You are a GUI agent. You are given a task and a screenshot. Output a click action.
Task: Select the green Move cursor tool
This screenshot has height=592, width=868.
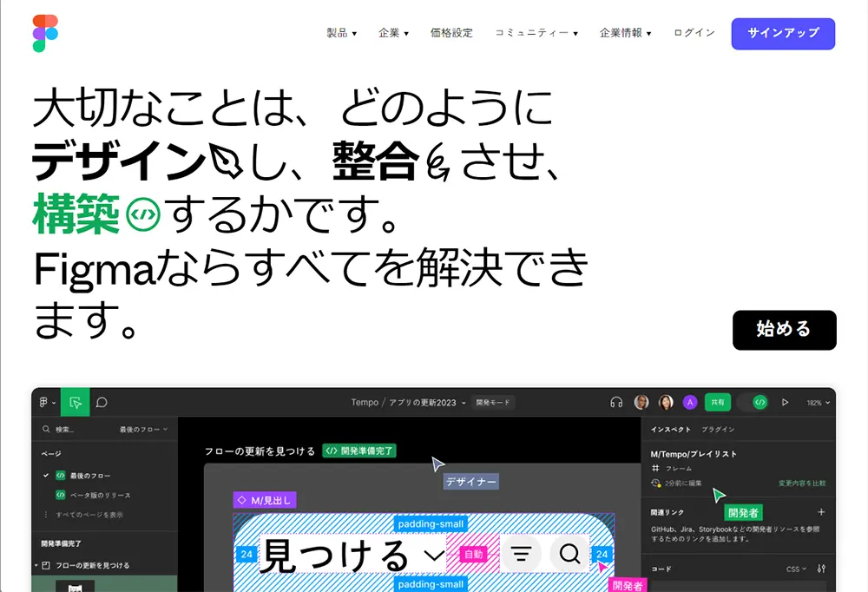point(76,403)
